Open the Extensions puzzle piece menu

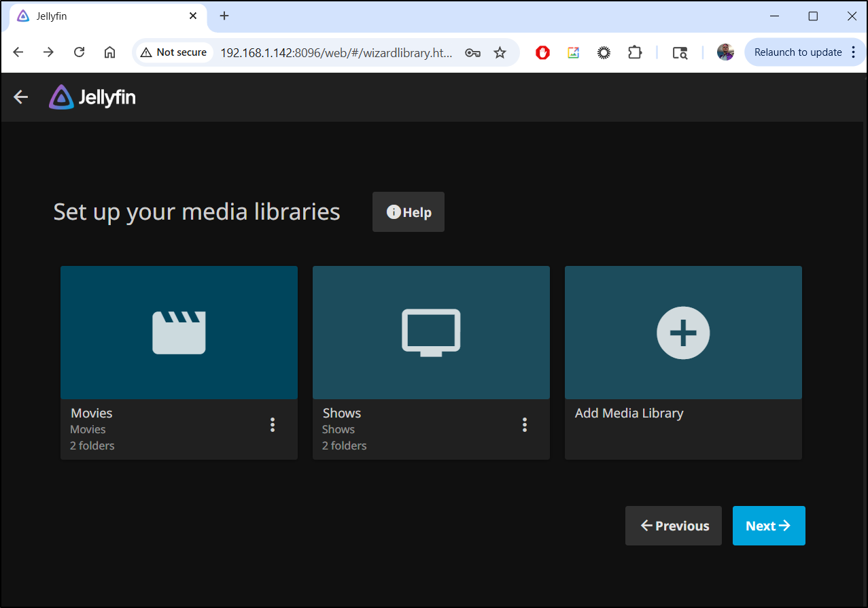point(635,52)
